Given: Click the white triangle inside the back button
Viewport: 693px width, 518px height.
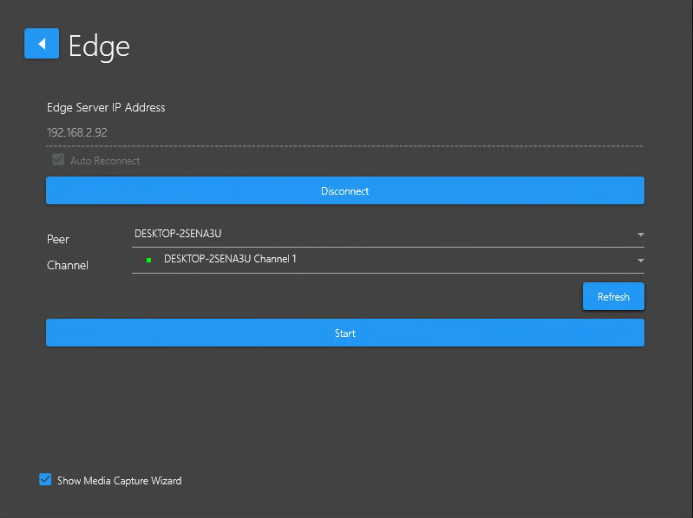Looking at the screenshot, I should pyautogui.click(x=42, y=44).
